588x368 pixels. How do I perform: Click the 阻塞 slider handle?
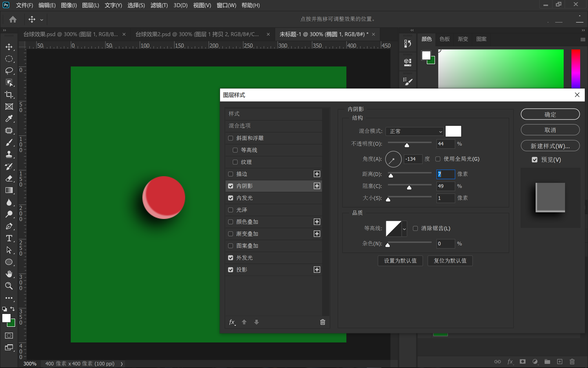409,187
